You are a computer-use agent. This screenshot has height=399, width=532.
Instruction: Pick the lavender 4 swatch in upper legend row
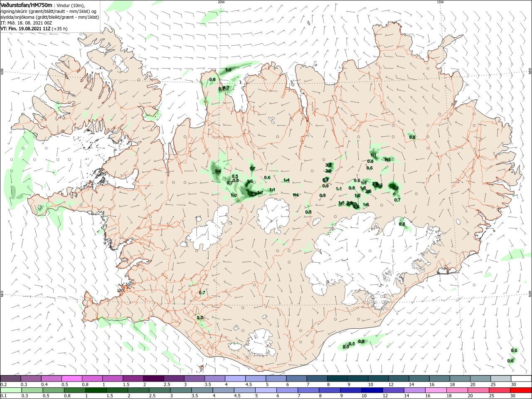(x=235, y=379)
